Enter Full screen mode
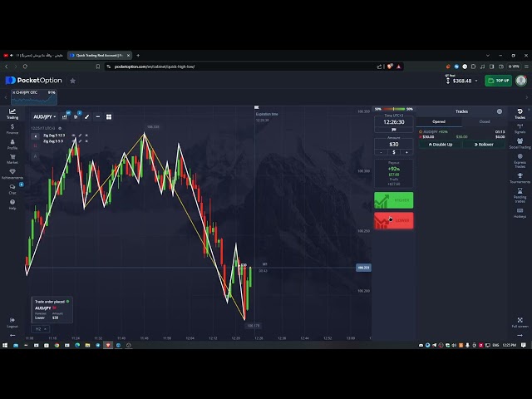Viewport: 532px width, 399px height. click(x=520, y=323)
